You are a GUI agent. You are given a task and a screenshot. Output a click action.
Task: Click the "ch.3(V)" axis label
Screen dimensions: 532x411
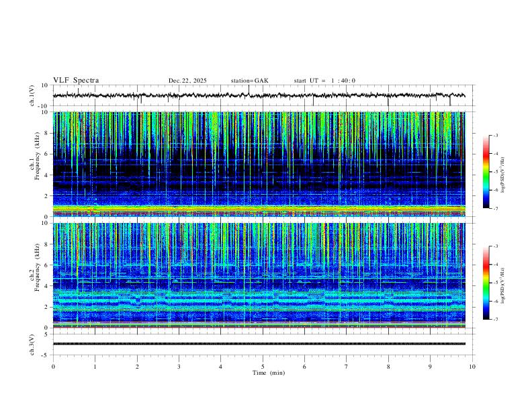pyautogui.click(x=32, y=345)
